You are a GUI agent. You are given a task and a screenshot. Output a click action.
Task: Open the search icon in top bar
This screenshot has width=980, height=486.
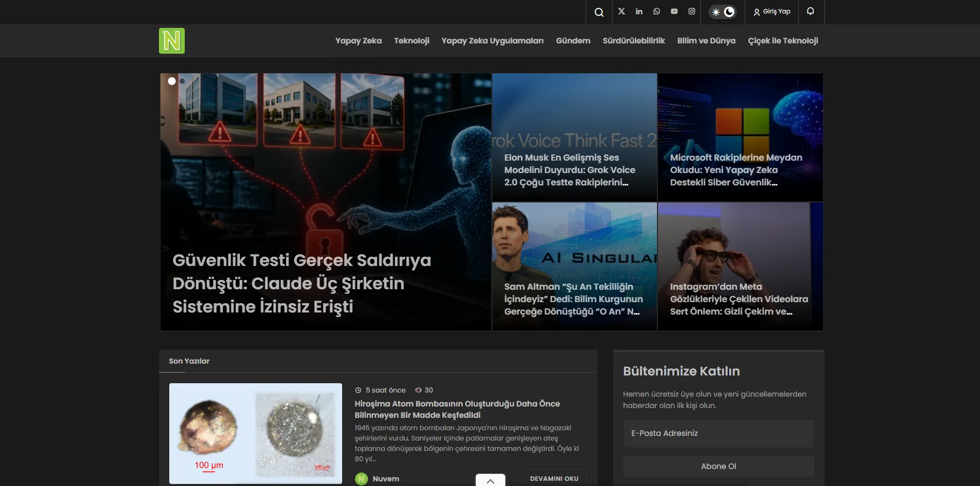599,12
